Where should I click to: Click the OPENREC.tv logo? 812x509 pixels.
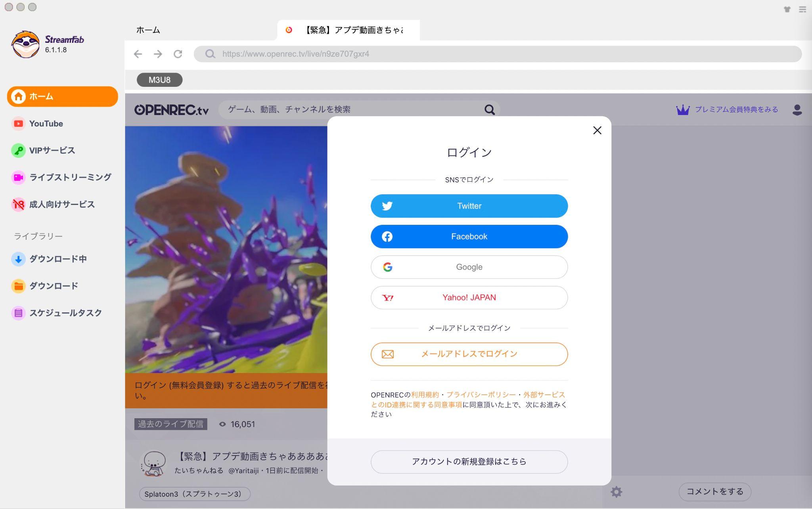(171, 110)
